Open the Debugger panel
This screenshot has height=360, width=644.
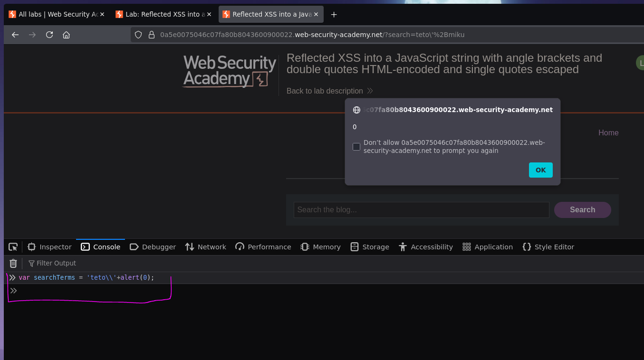click(153, 247)
